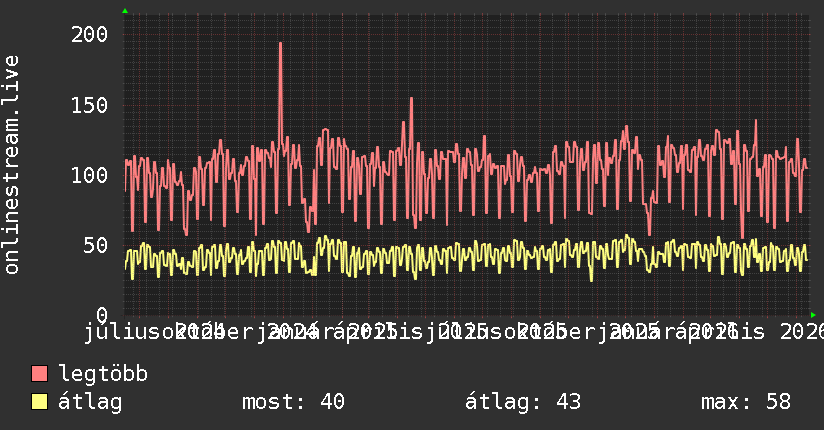Select the átlag legend label
824x430 pixels.
pos(90,402)
